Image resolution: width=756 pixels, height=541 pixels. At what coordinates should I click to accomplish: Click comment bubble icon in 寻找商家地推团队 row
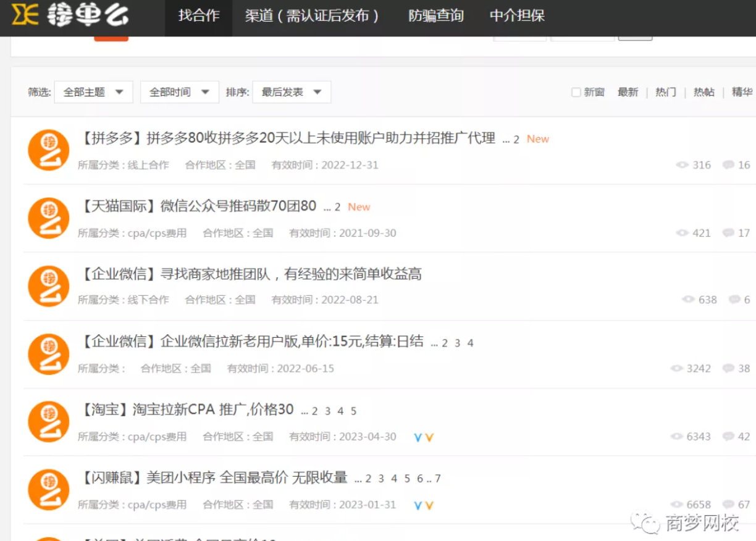(734, 300)
